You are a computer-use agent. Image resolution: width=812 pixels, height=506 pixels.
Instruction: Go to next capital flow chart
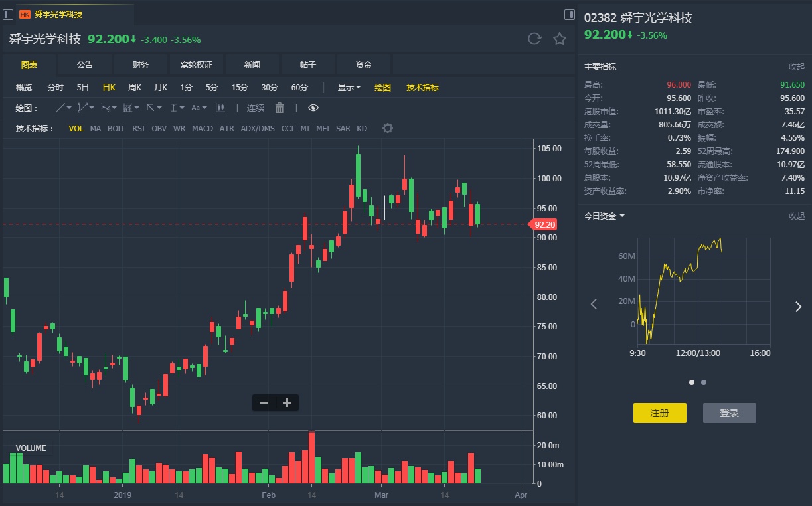pyautogui.click(x=798, y=306)
